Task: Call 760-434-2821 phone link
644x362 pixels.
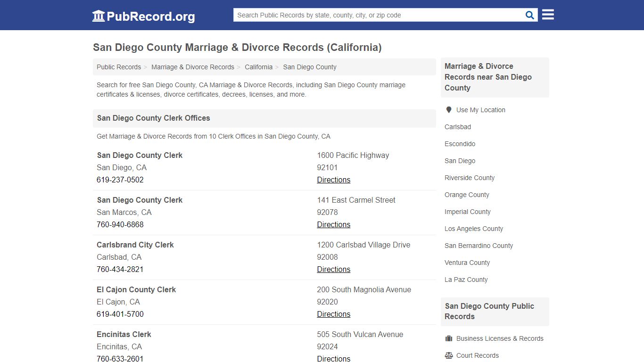Action: pyautogui.click(x=120, y=269)
